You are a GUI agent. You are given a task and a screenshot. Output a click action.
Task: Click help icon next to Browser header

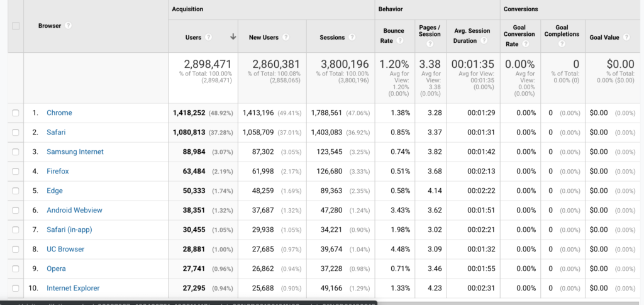[68, 26]
